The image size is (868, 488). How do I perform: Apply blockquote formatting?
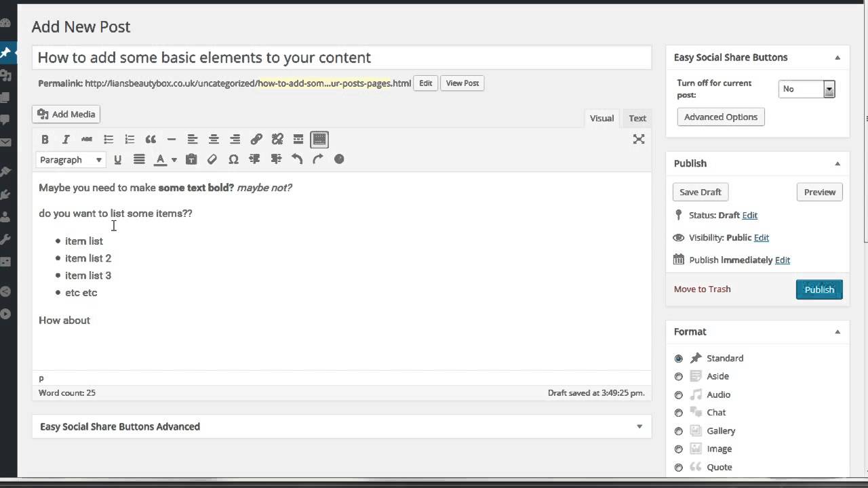pos(151,140)
